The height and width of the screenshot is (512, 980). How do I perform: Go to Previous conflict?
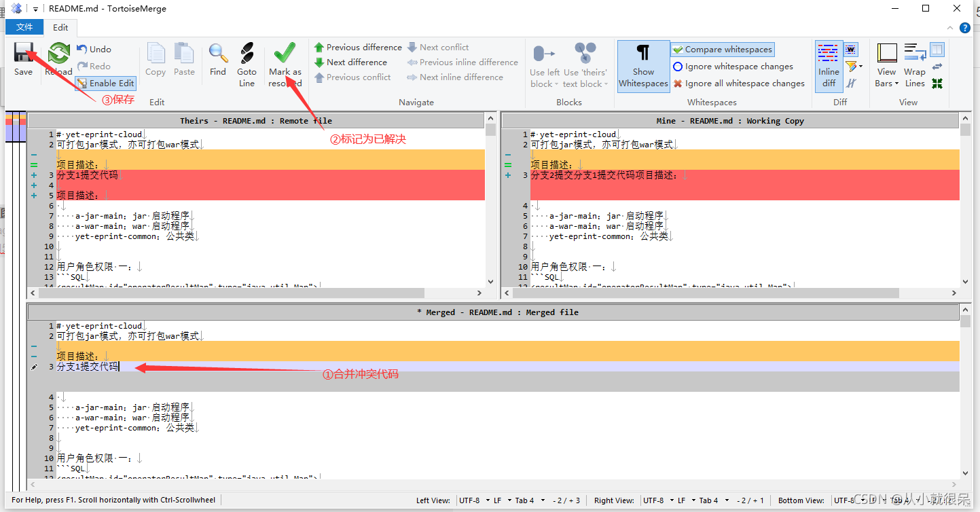[352, 77]
